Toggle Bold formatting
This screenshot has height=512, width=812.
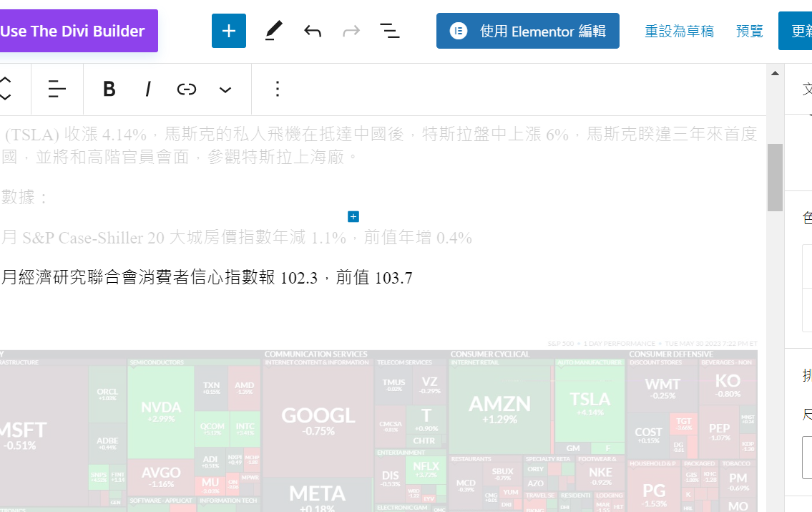point(109,89)
